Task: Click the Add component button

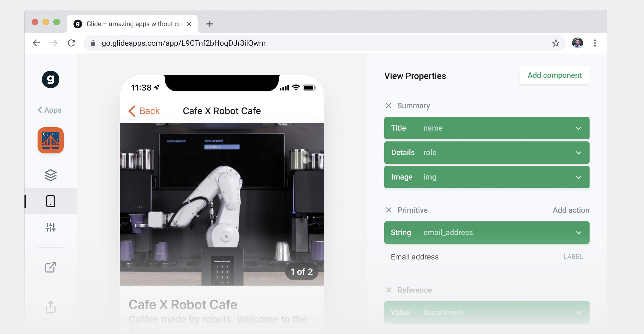Action: click(x=554, y=75)
